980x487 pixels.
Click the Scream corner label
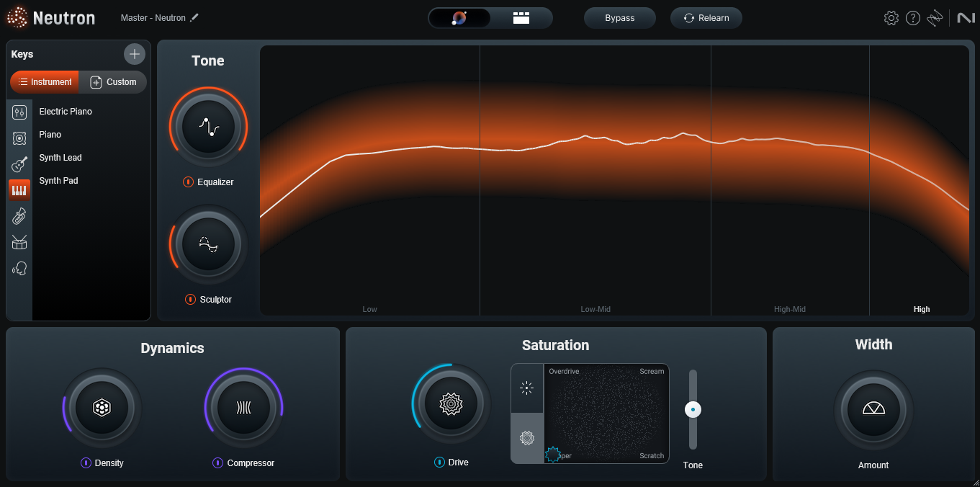coord(652,372)
